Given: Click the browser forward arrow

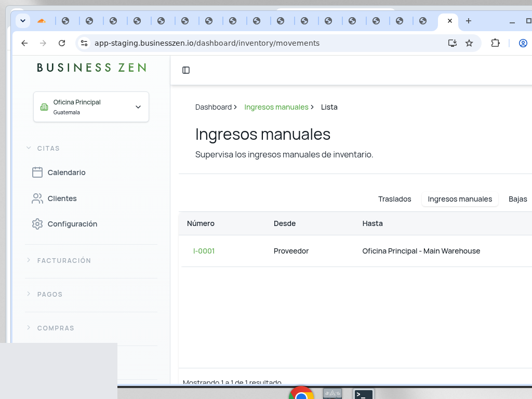Looking at the screenshot, I should 43,43.
